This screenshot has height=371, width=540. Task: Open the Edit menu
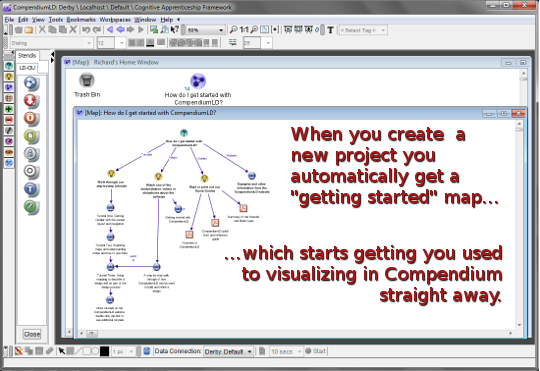[x=23, y=20]
